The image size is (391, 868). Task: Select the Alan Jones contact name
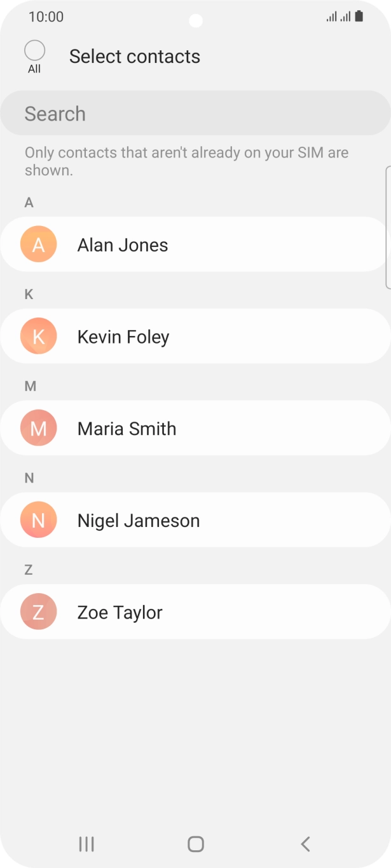[x=123, y=245]
